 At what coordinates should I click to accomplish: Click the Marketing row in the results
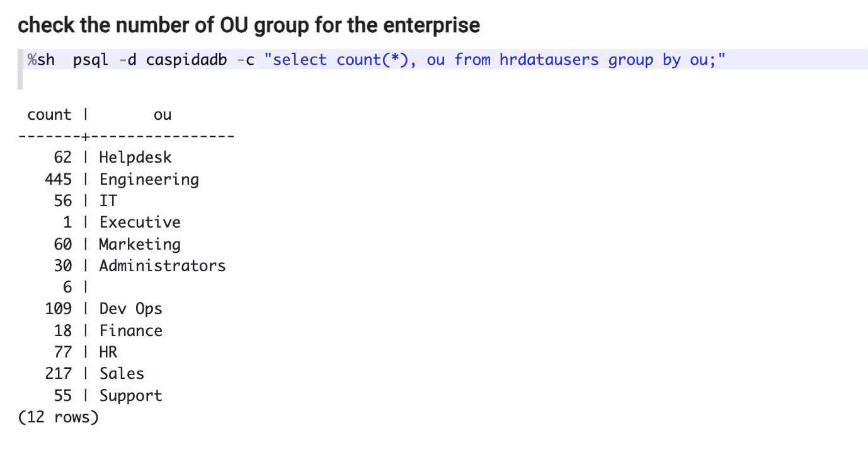140,244
